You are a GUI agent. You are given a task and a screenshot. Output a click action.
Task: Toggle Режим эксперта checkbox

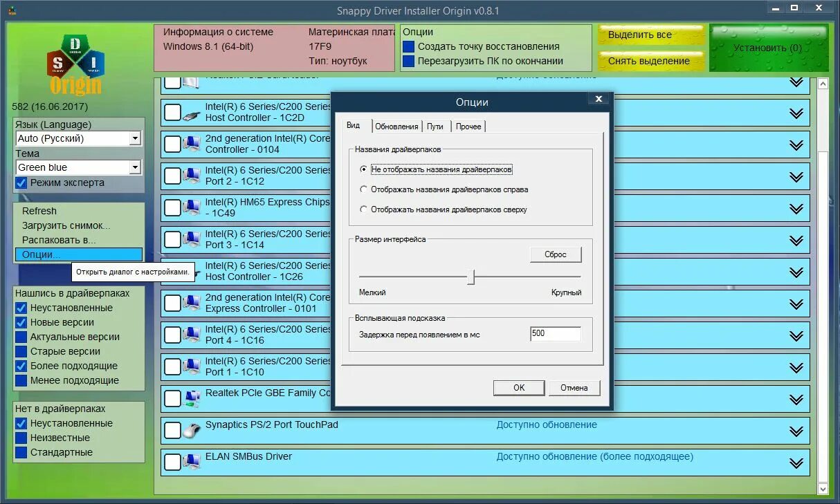click(21, 183)
